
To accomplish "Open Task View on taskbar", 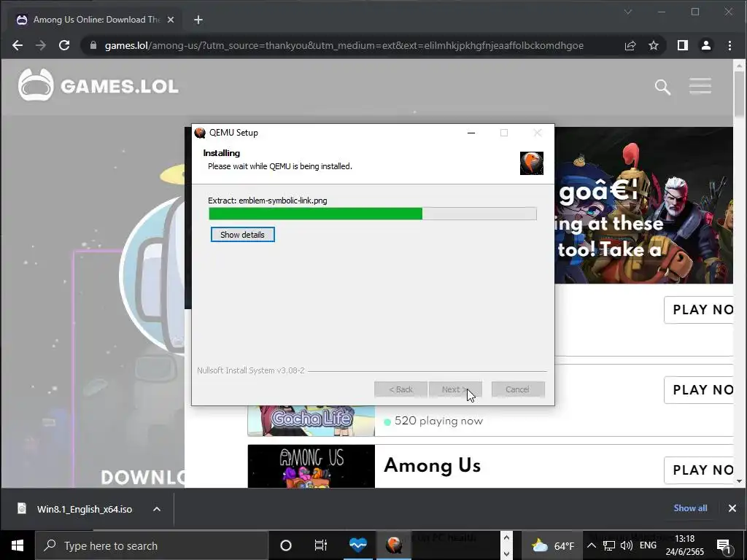I will [x=321, y=545].
